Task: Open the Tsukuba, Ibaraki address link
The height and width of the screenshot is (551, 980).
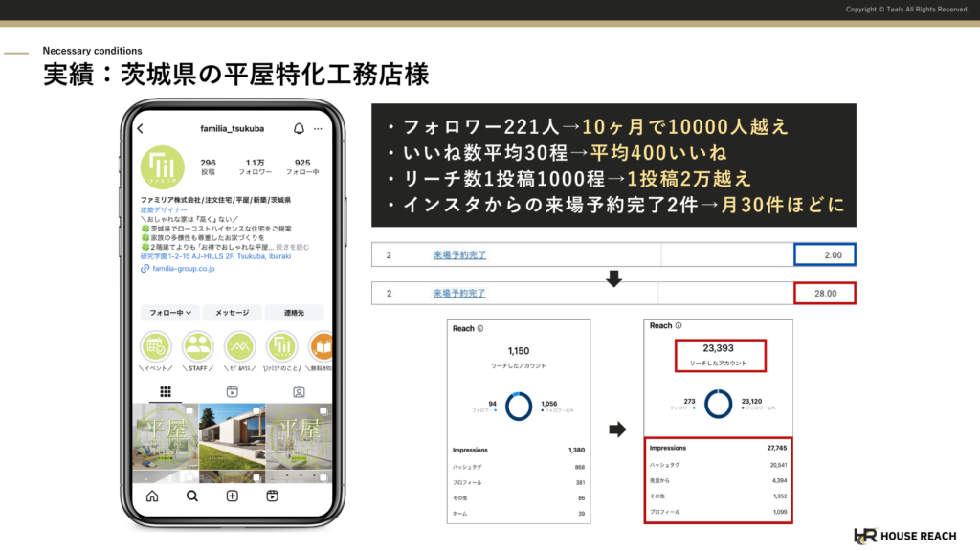Action: pos(215,256)
